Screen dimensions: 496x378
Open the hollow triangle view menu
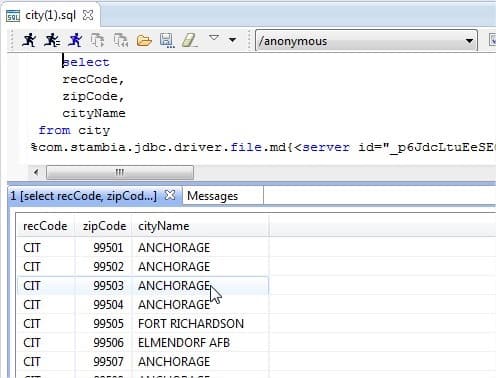pos(214,37)
